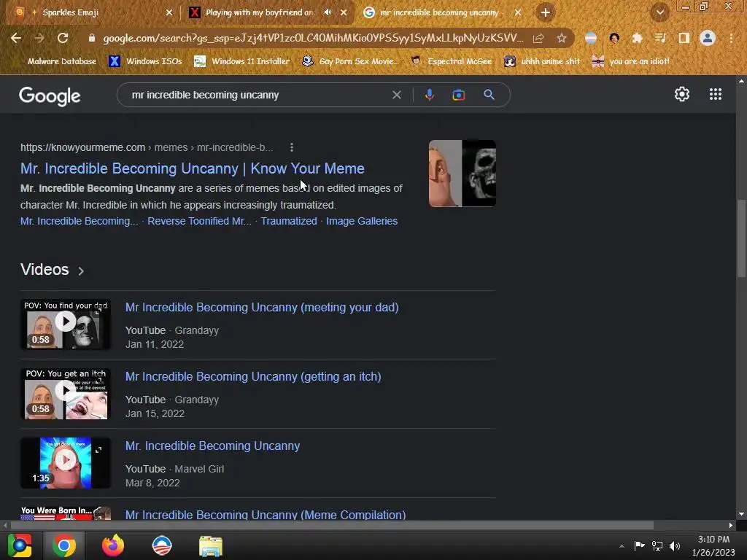Expand the Videos section chevron
This screenshot has height=560, width=747.
(81, 271)
